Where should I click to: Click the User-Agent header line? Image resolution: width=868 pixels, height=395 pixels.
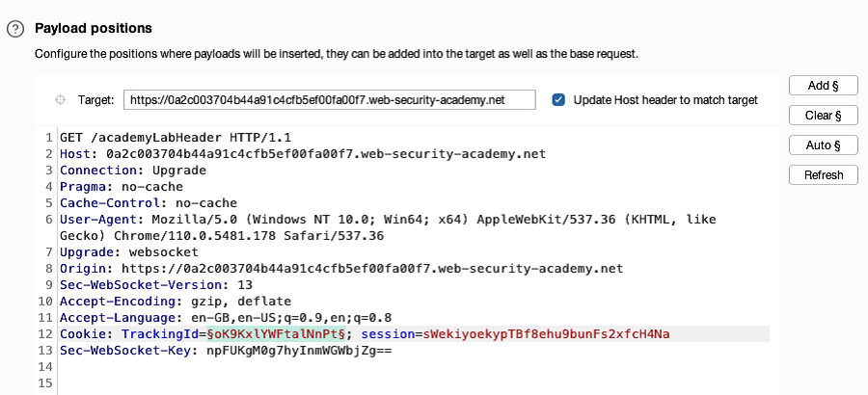388,227
